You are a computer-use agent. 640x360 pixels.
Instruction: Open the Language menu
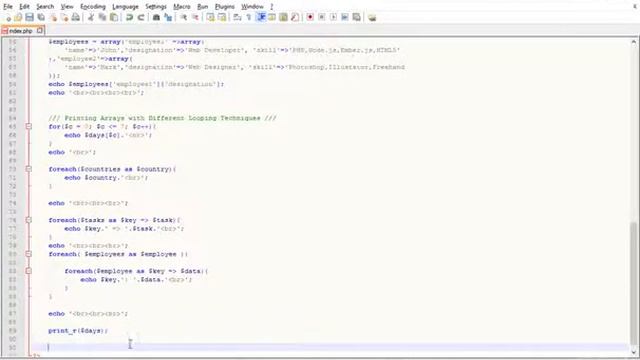click(125, 7)
